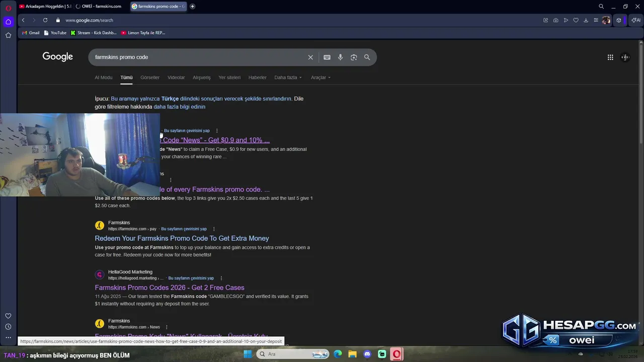Image resolution: width=644 pixels, height=362 pixels.
Task: Open sidebar three-dot more options
Action: point(8,337)
